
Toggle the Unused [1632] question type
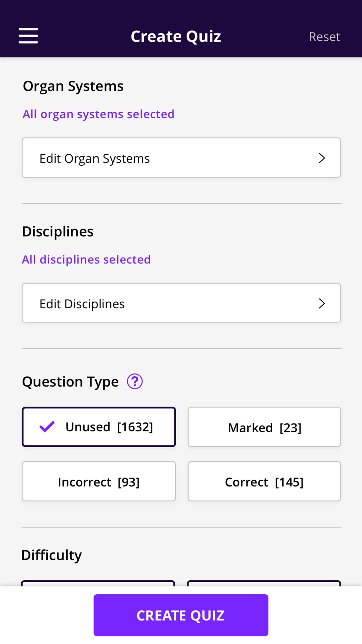[99, 427]
